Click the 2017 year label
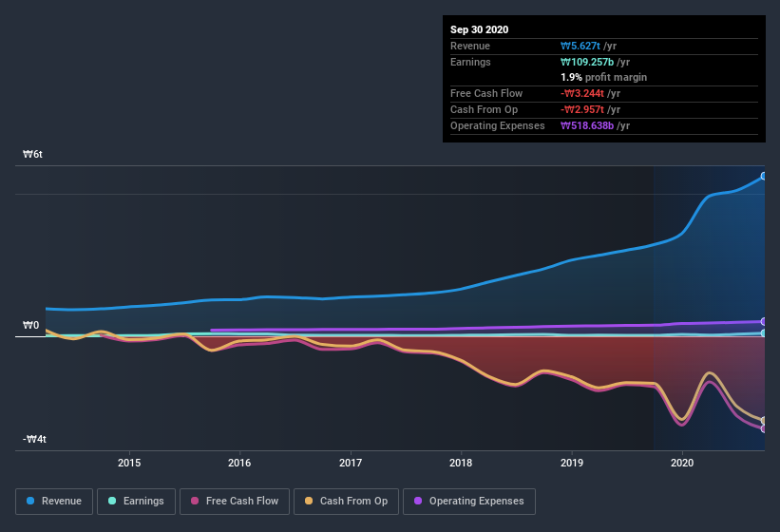 [351, 464]
